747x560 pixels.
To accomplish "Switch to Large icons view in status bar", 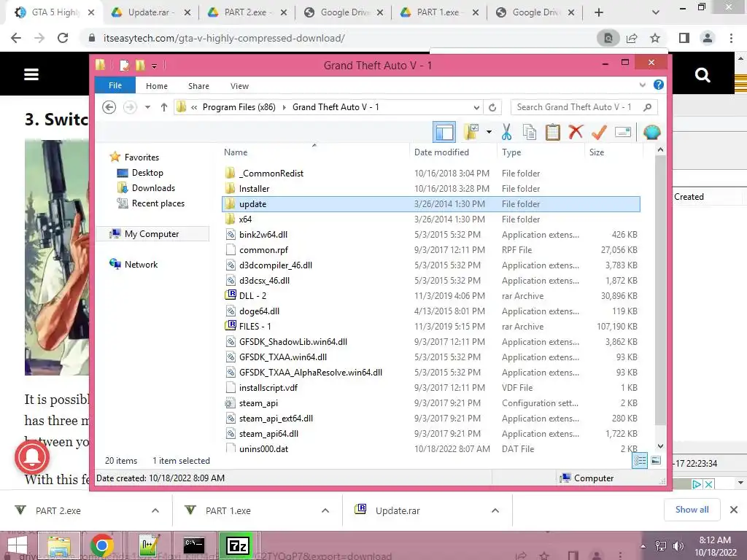I will click(656, 460).
